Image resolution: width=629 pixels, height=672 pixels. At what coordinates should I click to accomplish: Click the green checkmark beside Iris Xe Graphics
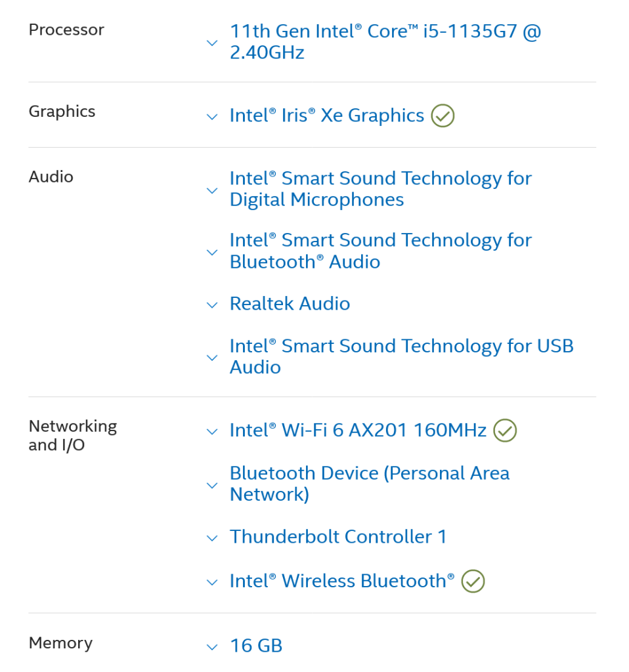(443, 116)
